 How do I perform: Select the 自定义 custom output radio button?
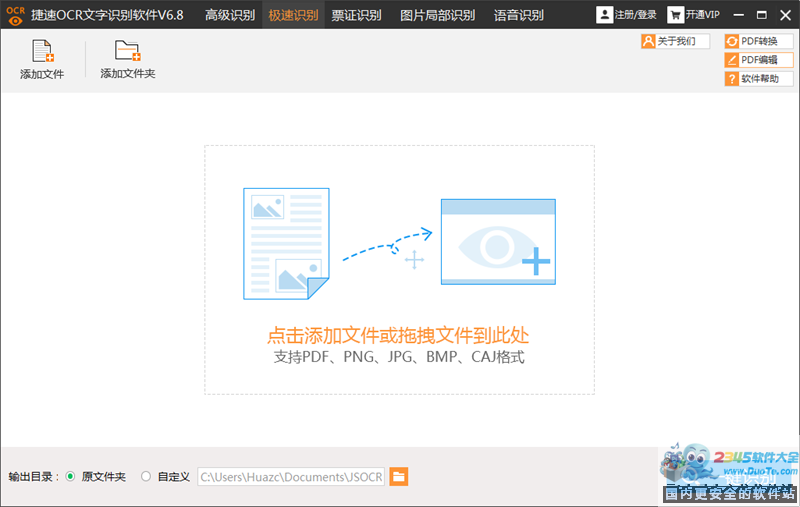click(x=146, y=477)
